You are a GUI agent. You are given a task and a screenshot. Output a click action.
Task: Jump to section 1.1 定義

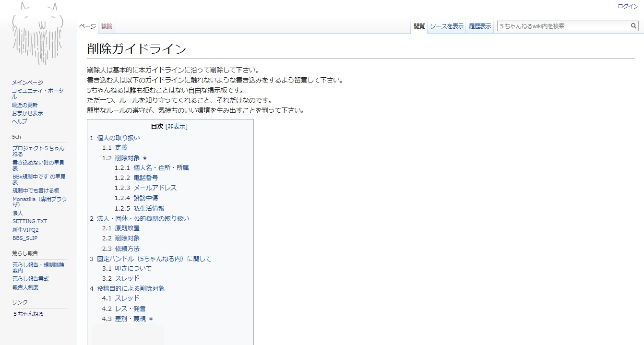point(115,148)
